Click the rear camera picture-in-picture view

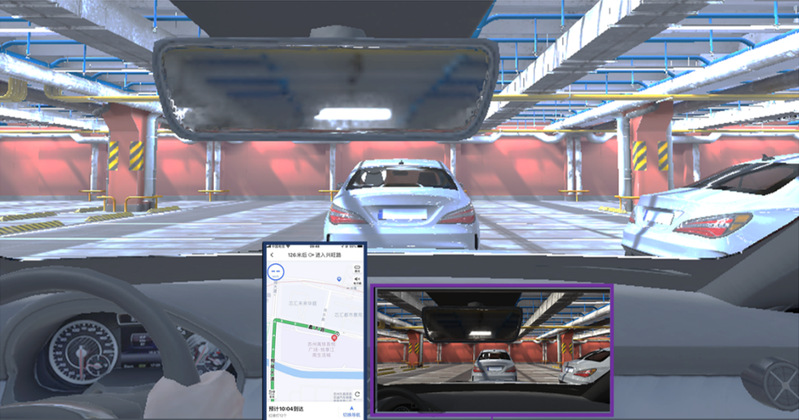point(491,349)
